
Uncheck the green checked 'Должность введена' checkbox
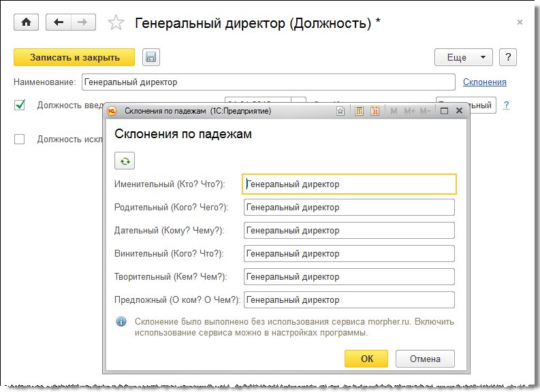click(20, 105)
